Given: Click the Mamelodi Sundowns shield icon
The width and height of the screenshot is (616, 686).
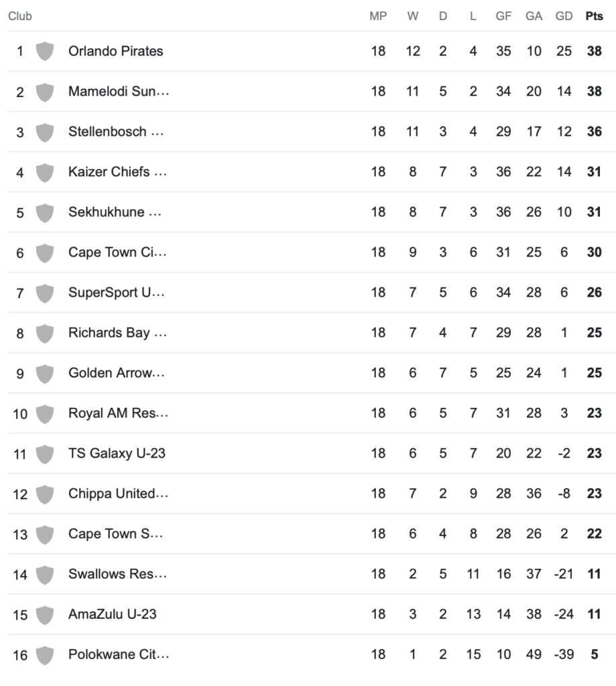Looking at the screenshot, I should pos(45,92).
